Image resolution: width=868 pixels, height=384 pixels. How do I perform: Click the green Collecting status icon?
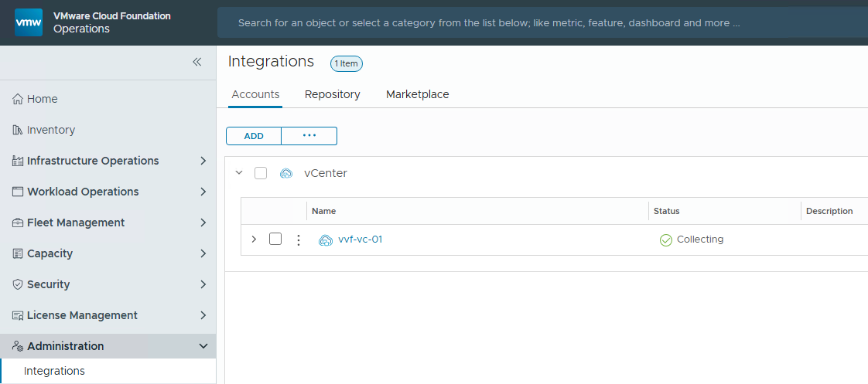(x=665, y=240)
